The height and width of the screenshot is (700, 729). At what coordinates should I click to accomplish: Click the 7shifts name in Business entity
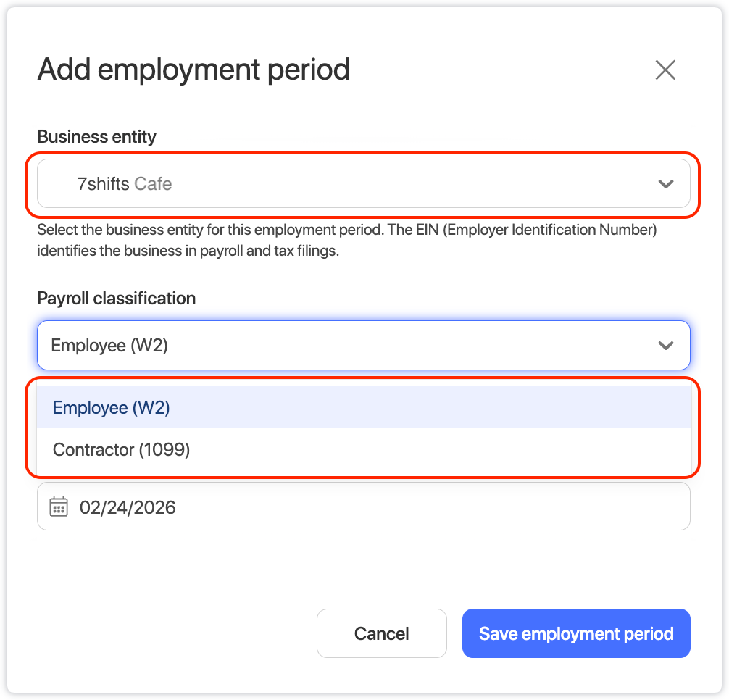104,184
